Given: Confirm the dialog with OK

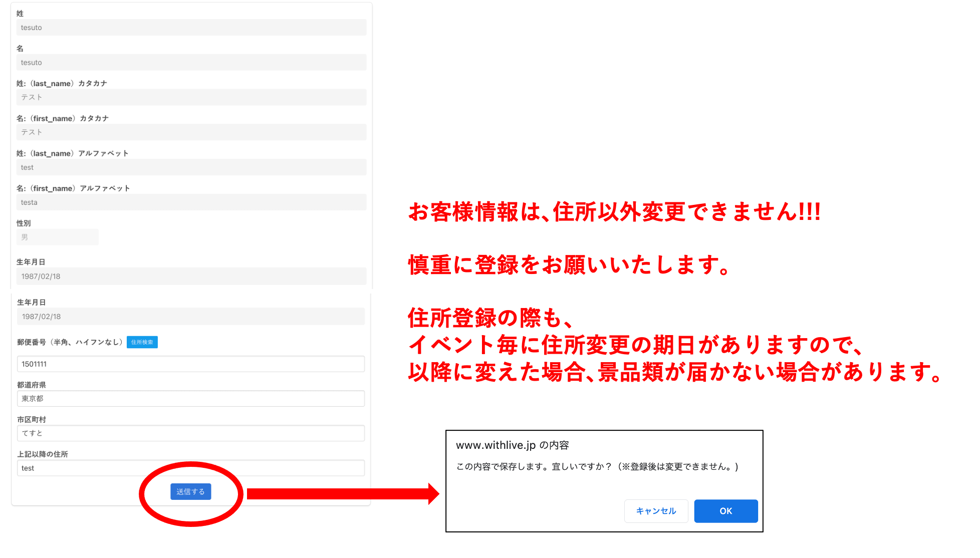Looking at the screenshot, I should [725, 511].
